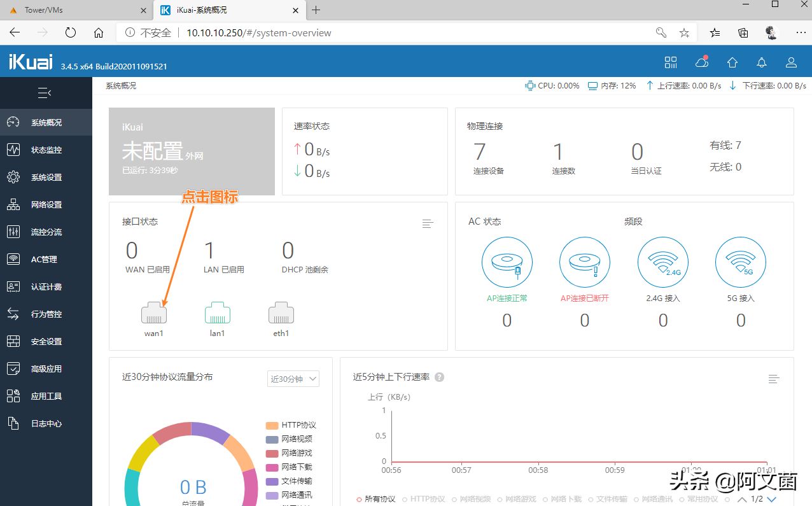Open AC管理 in sidebar
This screenshot has height=506, width=812.
[46, 259]
